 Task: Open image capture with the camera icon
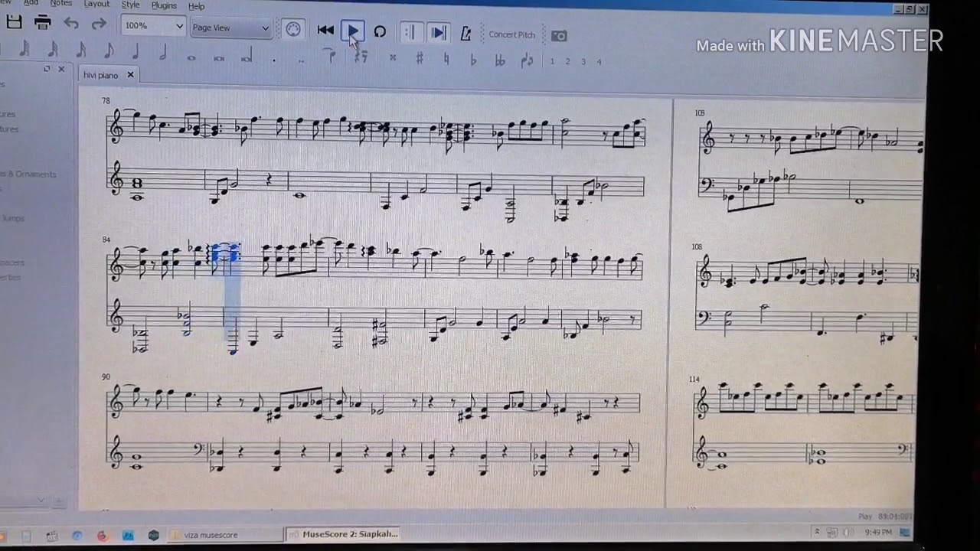coord(560,36)
